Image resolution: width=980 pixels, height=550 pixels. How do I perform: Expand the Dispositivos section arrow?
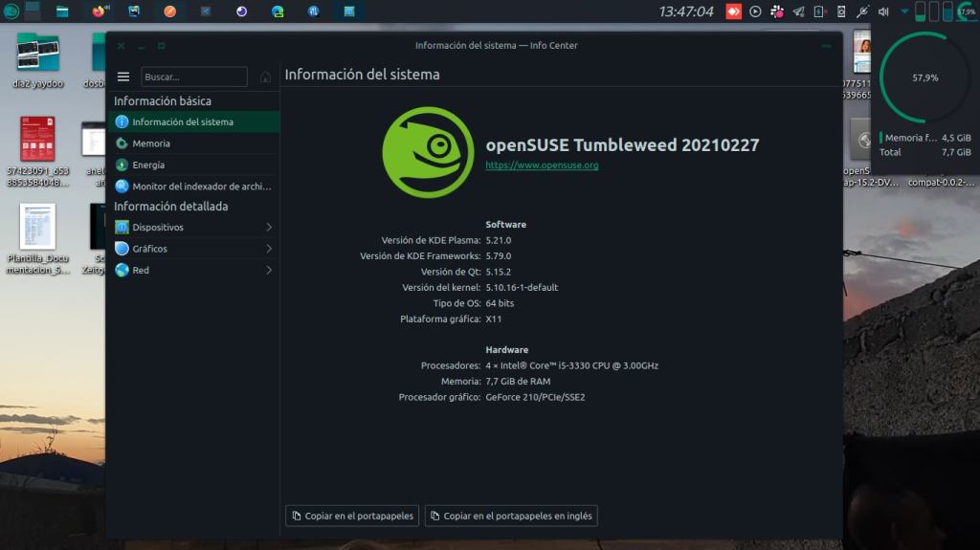pos(269,227)
